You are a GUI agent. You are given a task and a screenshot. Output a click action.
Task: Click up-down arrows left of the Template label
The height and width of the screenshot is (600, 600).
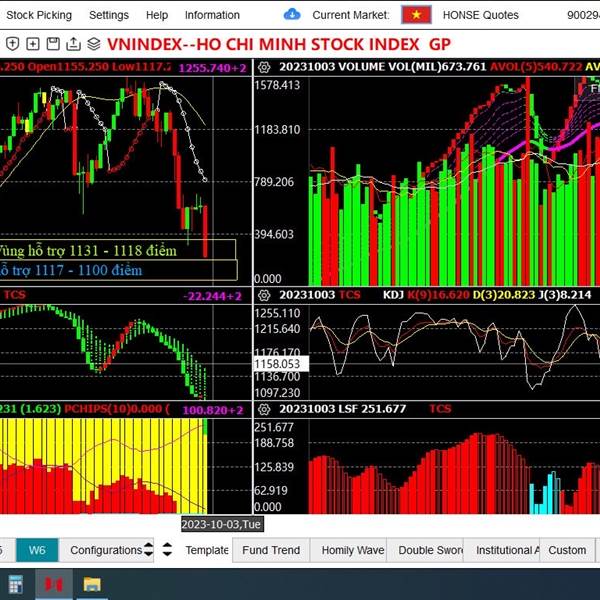(167, 549)
